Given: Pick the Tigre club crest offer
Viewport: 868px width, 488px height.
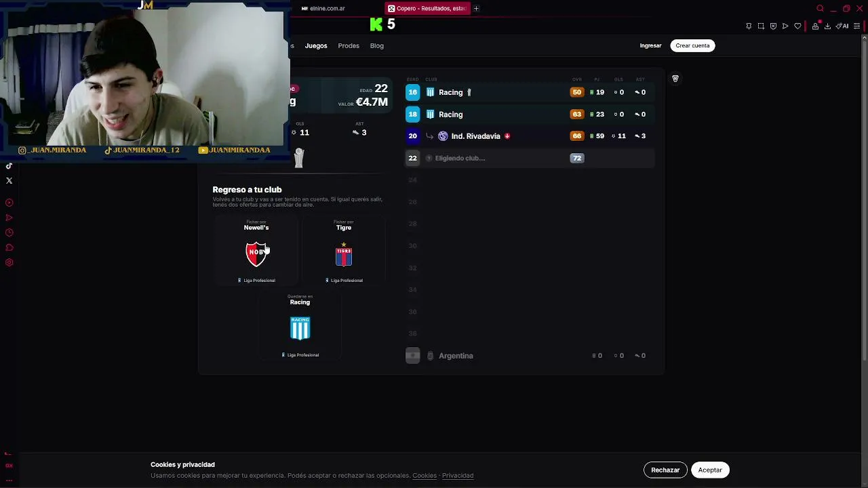Looking at the screenshot, I should (x=344, y=255).
